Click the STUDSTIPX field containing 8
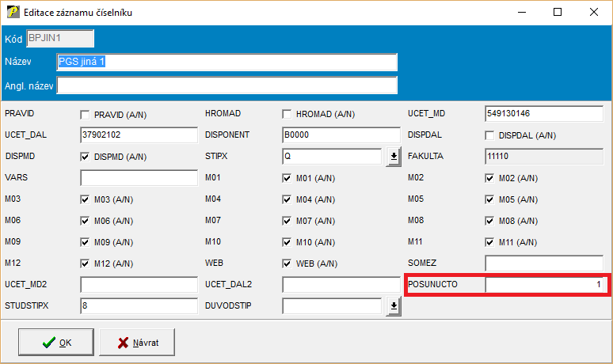Screen dimensions: 613x364 coord(138,306)
